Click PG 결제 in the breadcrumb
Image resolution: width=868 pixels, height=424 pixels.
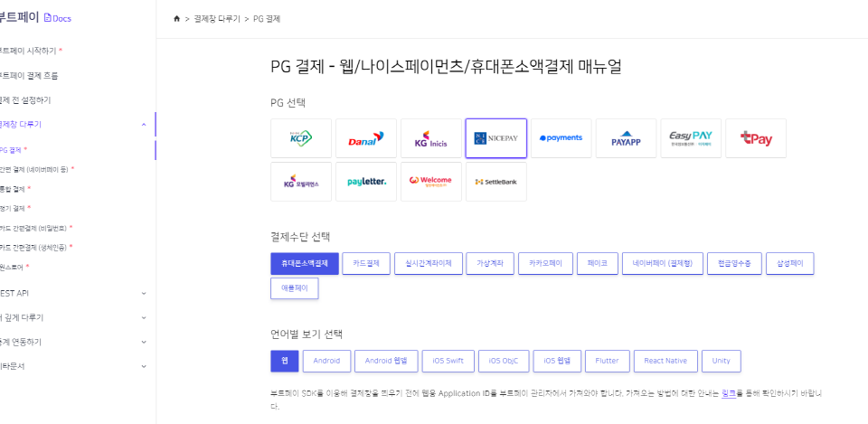point(267,19)
